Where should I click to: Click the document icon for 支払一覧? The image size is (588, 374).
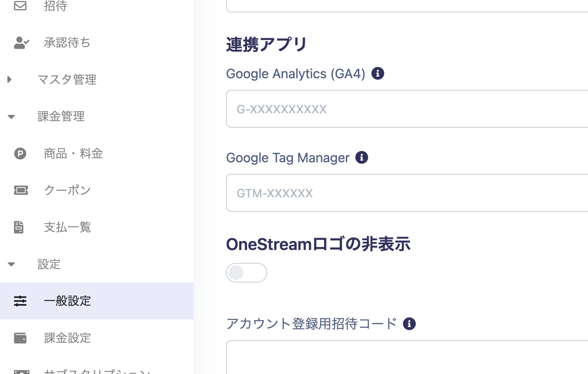[x=19, y=227]
